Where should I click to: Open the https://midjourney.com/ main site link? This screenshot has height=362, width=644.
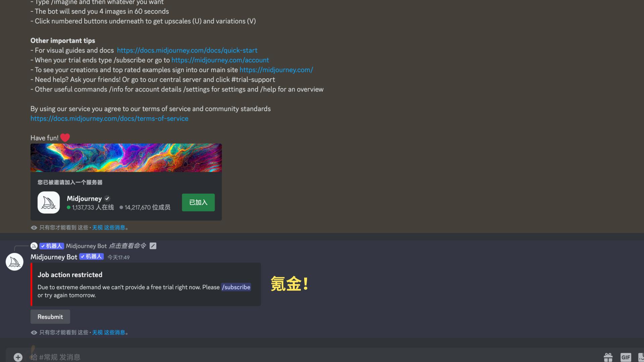(276, 70)
